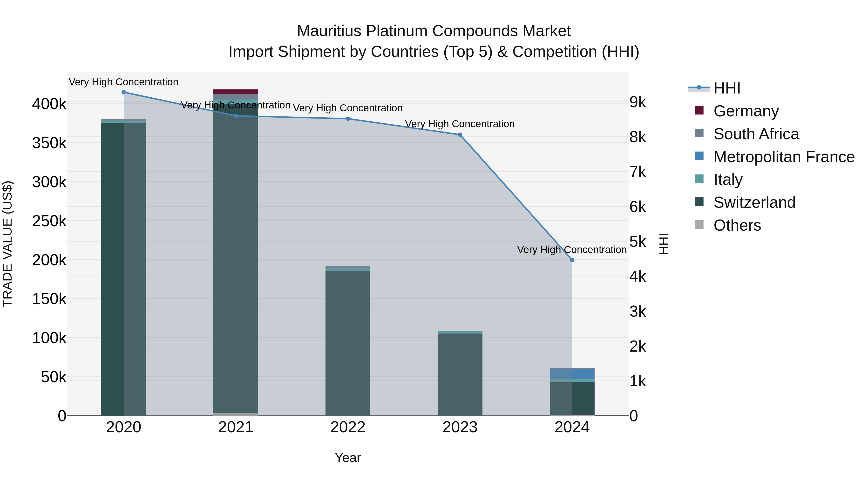This screenshot has height=488, width=868.
Task: Click the 2021 x-axis label
Action: [236, 427]
